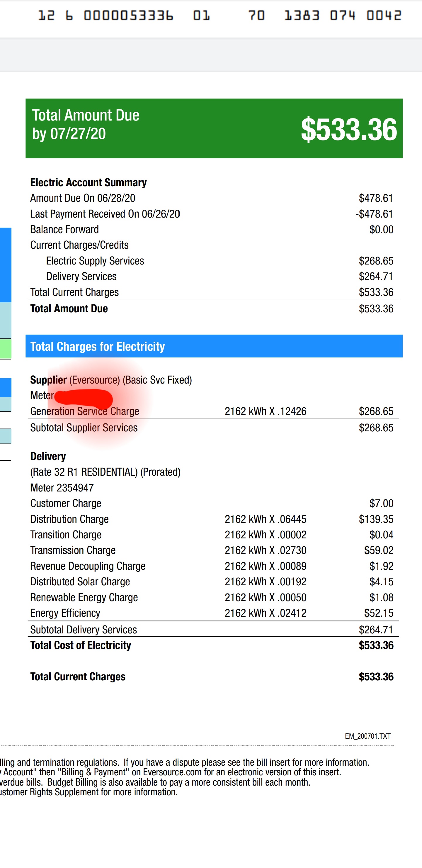Click 'Delivery Services' in account summary
Image resolution: width=422 pixels, height=868 pixels.
coord(81,276)
